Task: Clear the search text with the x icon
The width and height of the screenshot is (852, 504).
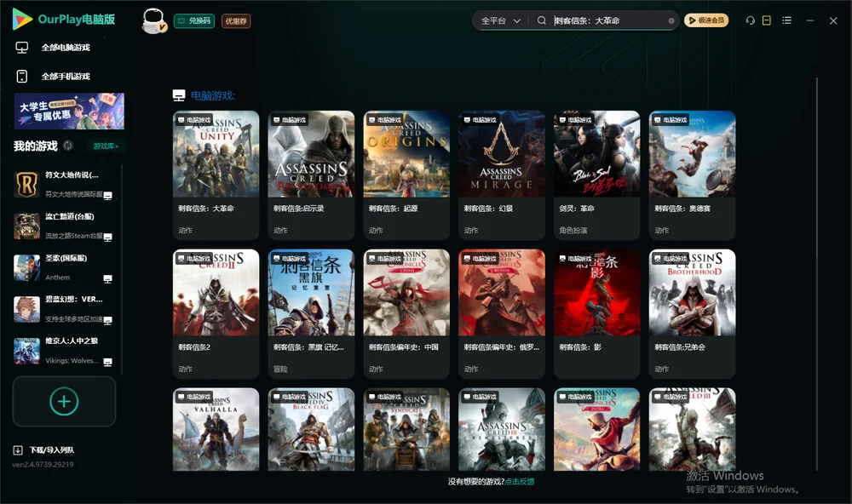Action: (671, 20)
